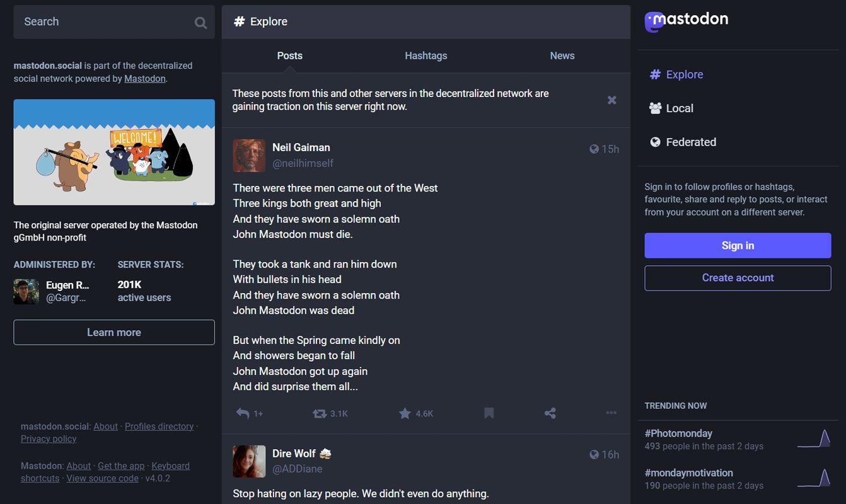Open the Local timeline
This screenshot has height=504, width=846.
[671, 108]
